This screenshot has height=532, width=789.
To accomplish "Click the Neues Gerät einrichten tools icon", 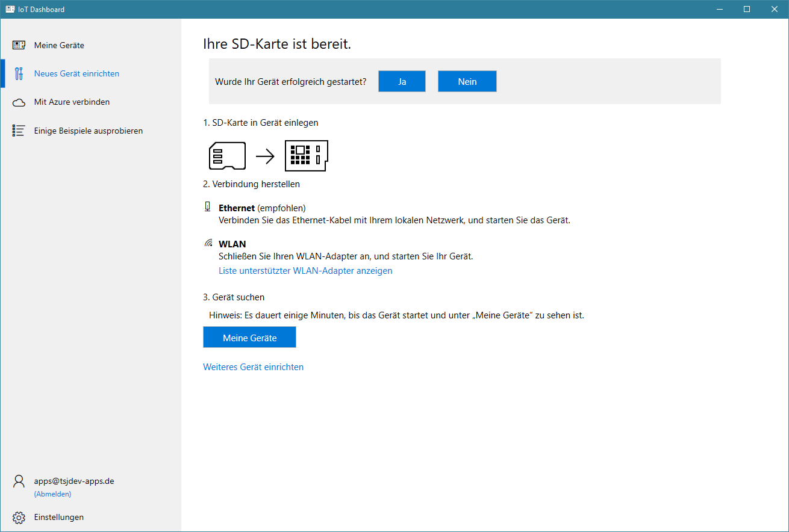I will pos(19,73).
